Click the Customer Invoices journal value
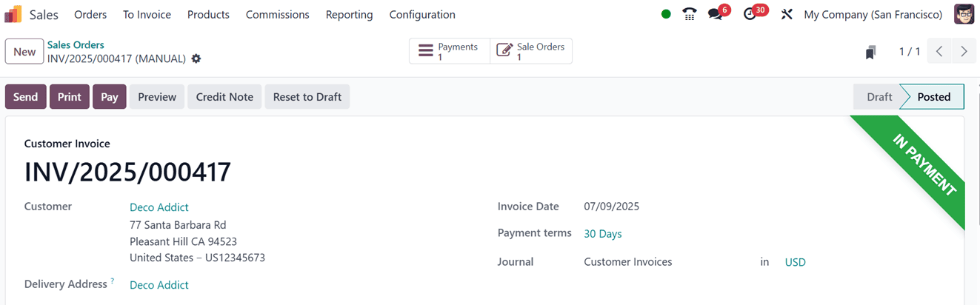 tap(628, 262)
